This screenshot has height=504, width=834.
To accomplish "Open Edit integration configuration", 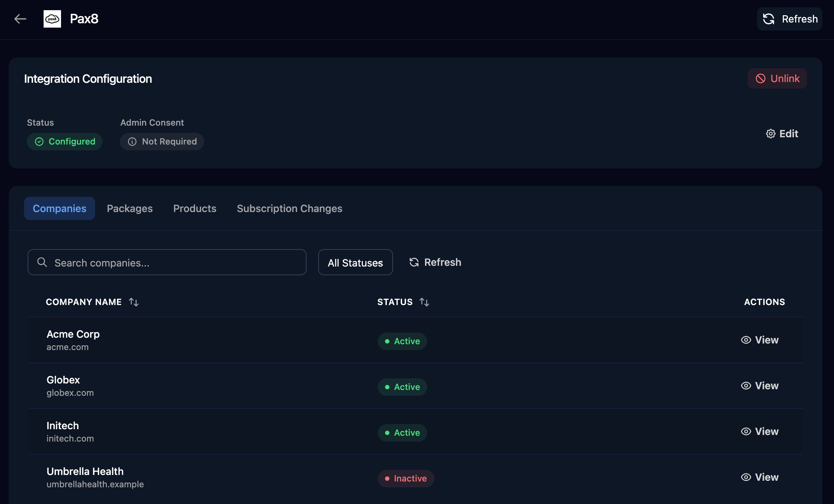I will [x=782, y=134].
